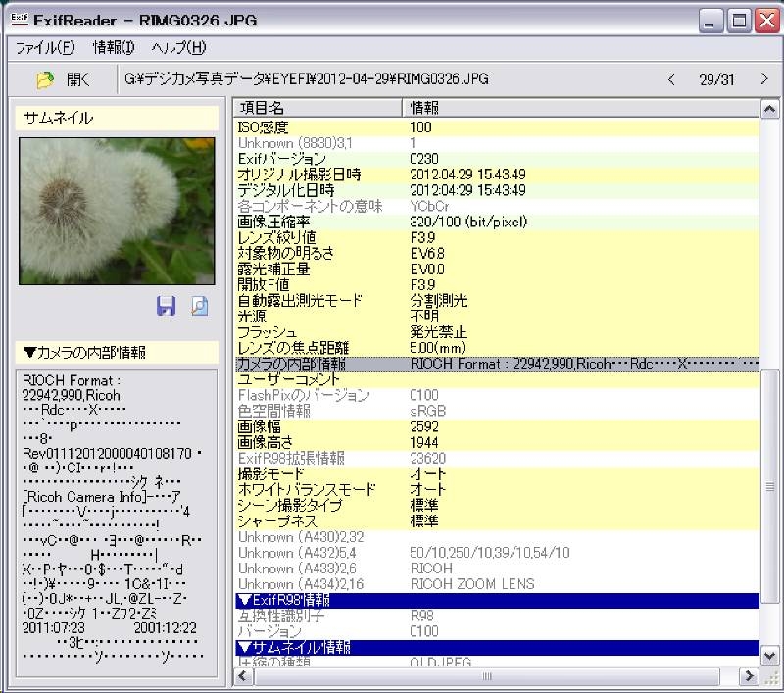Sort by the 項目名 column header
This screenshot has height=693, width=784.
pyautogui.click(x=318, y=107)
